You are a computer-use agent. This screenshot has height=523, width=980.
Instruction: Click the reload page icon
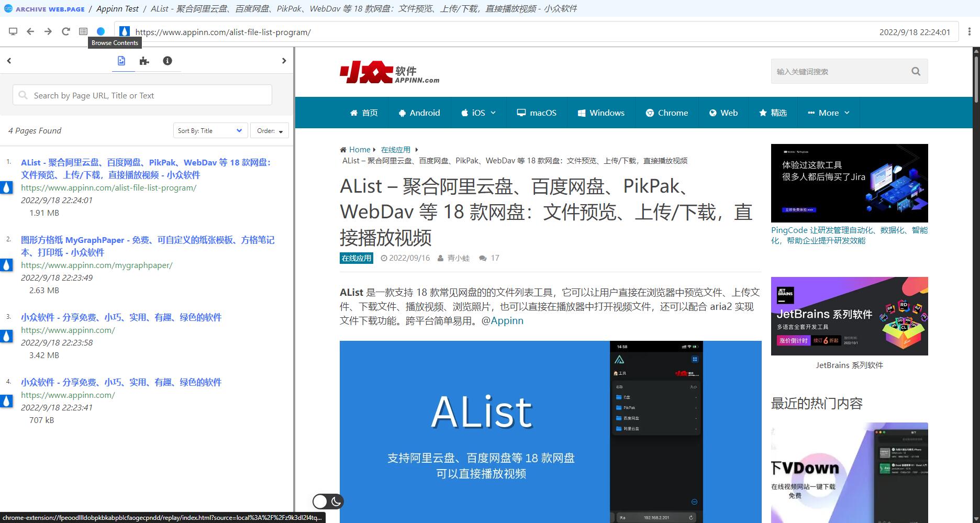click(66, 32)
